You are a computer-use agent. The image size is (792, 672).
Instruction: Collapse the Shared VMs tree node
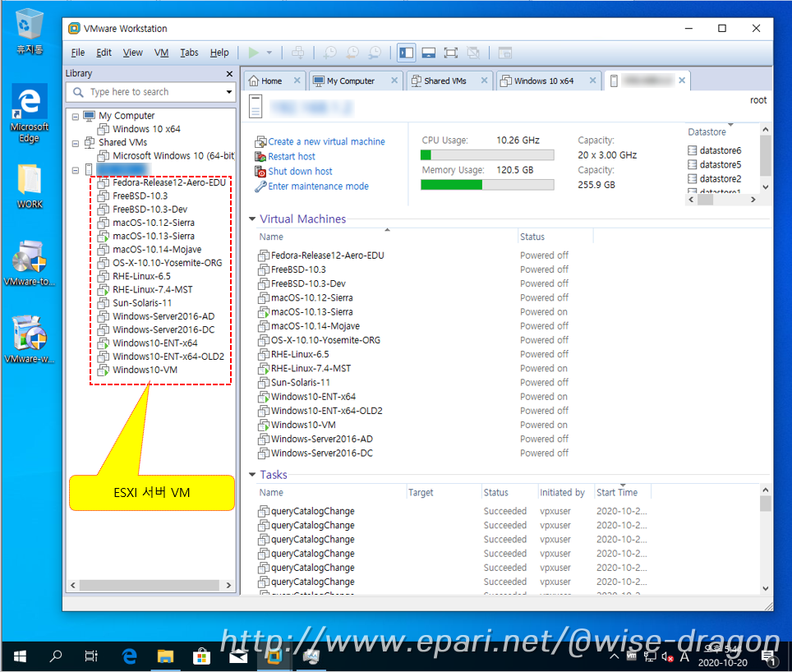(76, 144)
